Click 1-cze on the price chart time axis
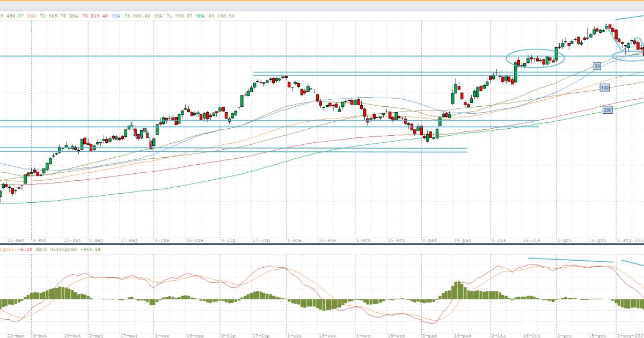Image resolution: width=644 pixels, height=338 pixels. coord(162,240)
